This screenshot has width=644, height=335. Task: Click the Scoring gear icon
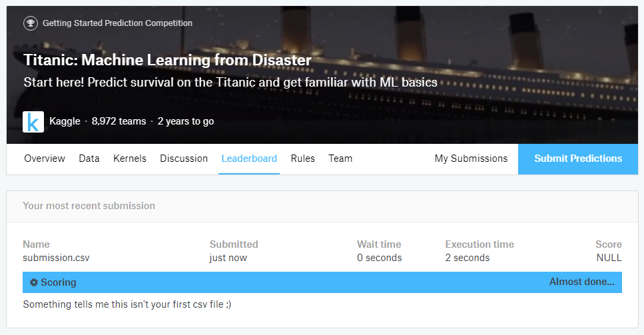click(34, 282)
